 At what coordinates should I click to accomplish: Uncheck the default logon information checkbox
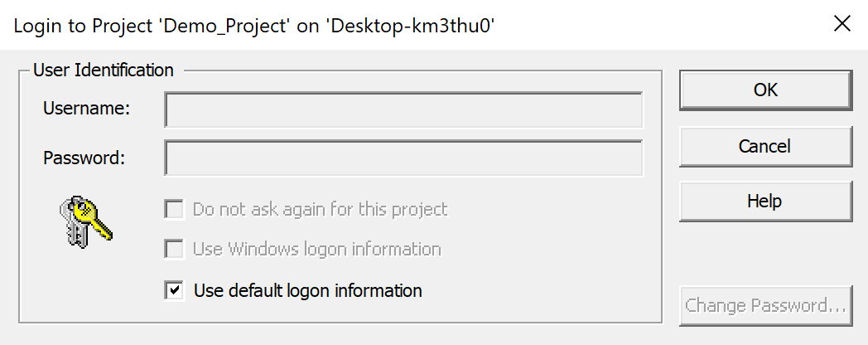(174, 290)
